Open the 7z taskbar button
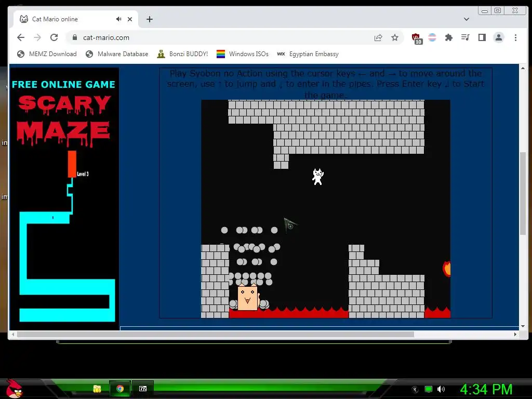532x399 pixels. point(143,389)
